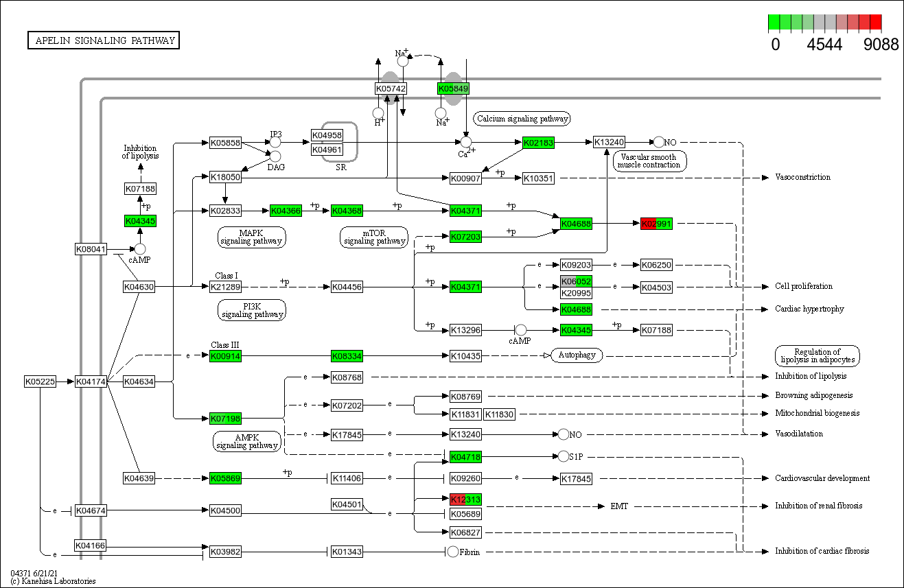This screenshot has width=904, height=588.
Task: Click the red end of the color legend
Action: point(875,23)
